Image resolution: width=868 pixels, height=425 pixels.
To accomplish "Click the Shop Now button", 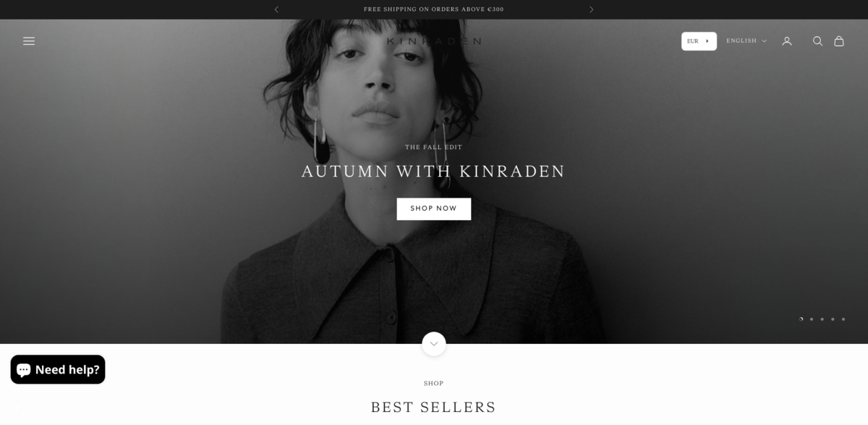I will (434, 209).
